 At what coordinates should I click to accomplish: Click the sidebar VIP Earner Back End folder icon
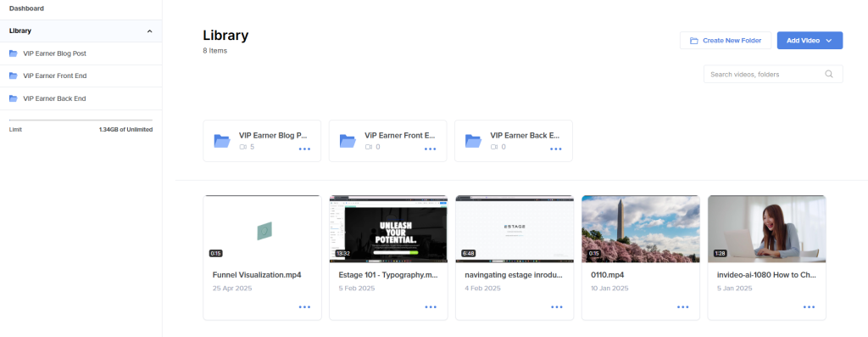pos(14,98)
